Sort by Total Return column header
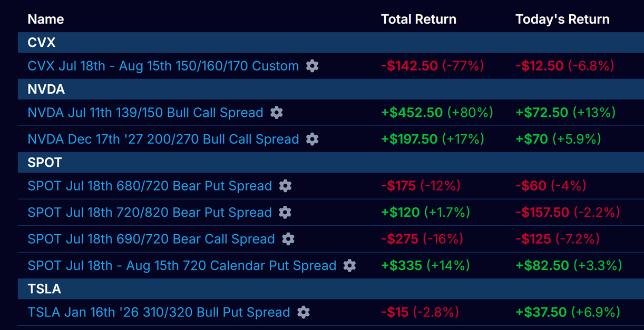 [418, 19]
